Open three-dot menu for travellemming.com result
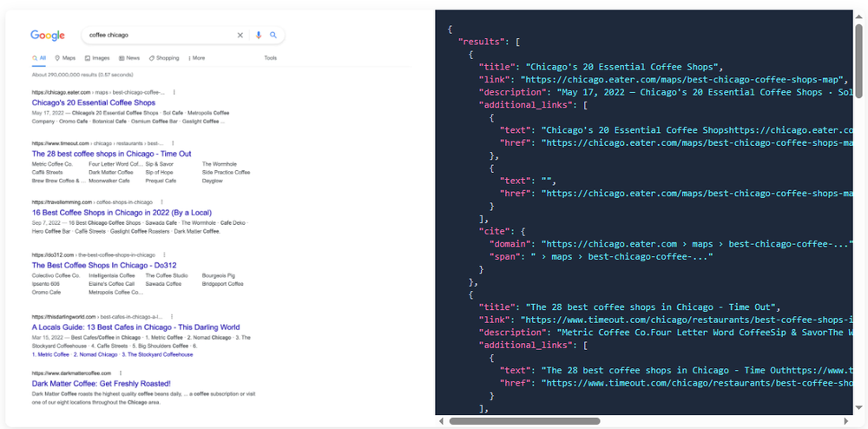This screenshot has height=429, width=868. point(161,202)
